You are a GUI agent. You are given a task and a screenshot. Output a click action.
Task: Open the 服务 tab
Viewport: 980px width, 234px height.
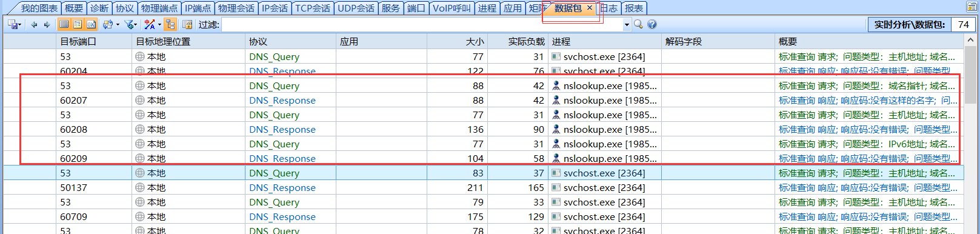tap(391, 8)
